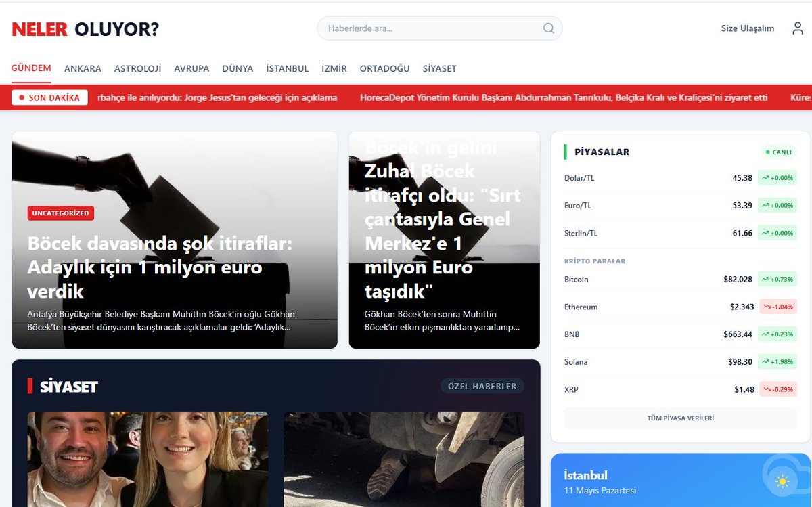The image size is (812, 507).
Task: Navigate to İSTANBUL news
Action: point(288,68)
